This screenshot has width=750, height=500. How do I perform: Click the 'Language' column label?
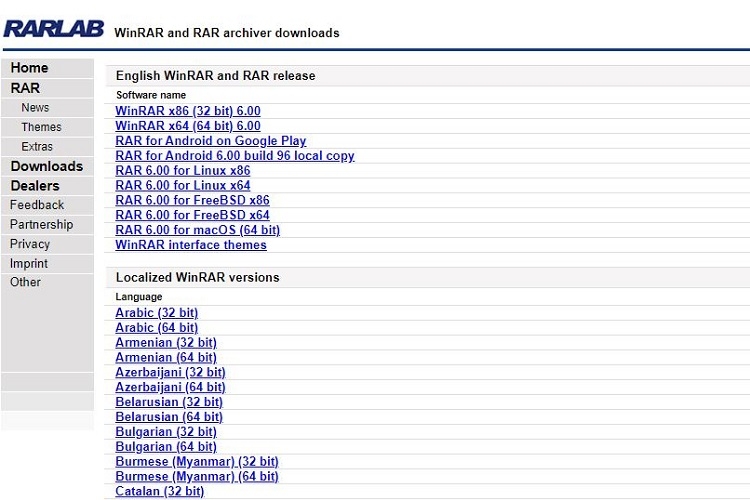click(139, 297)
